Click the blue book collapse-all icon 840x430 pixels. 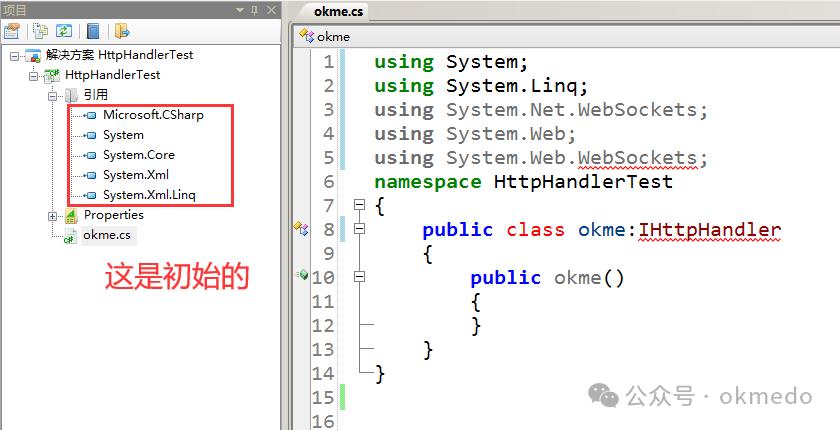[93, 31]
